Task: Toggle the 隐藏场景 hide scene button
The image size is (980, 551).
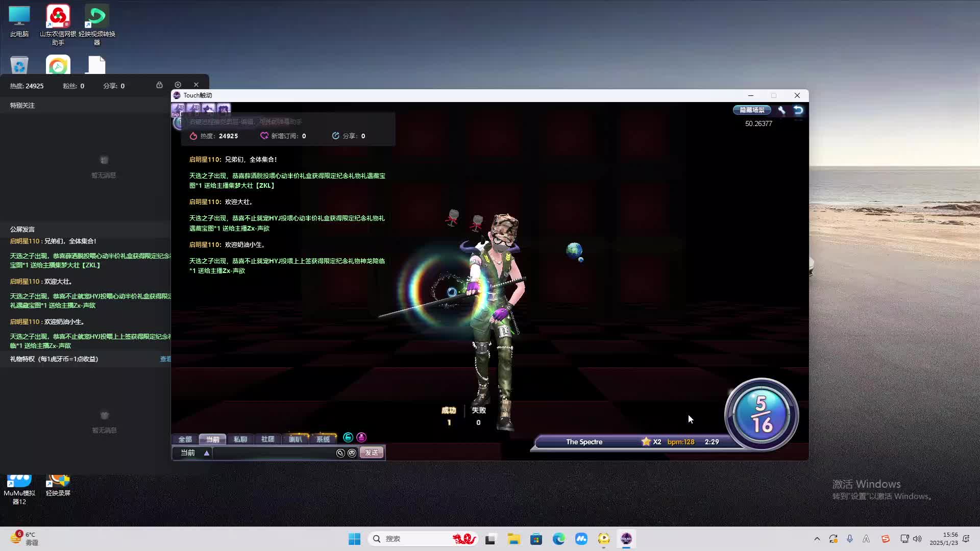Action: 752,110
